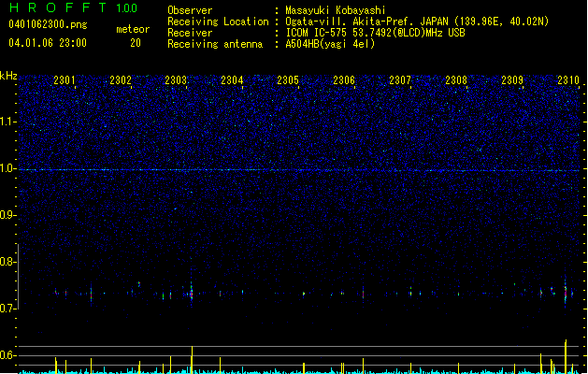Click the 2302 time axis label

pyautogui.click(x=121, y=79)
